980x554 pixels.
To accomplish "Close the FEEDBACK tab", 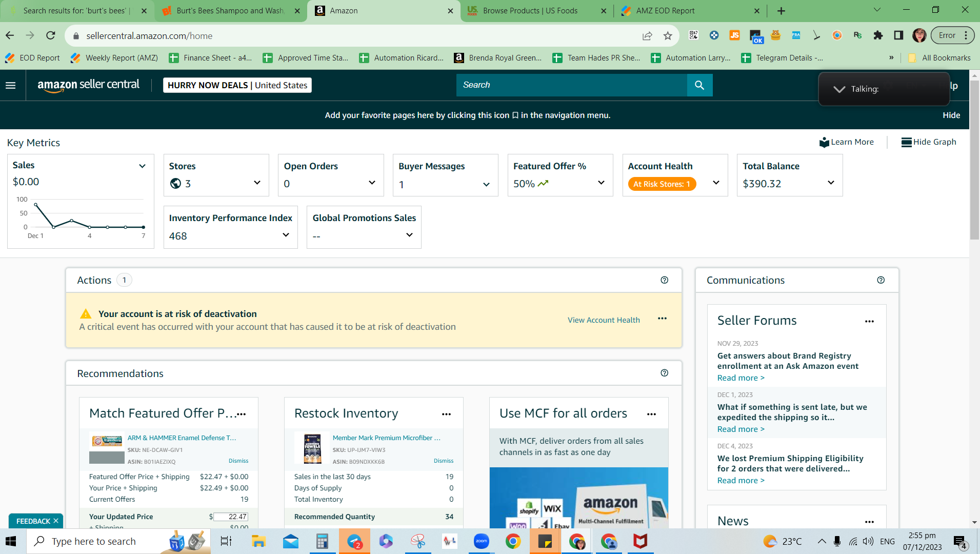I will click(x=56, y=521).
